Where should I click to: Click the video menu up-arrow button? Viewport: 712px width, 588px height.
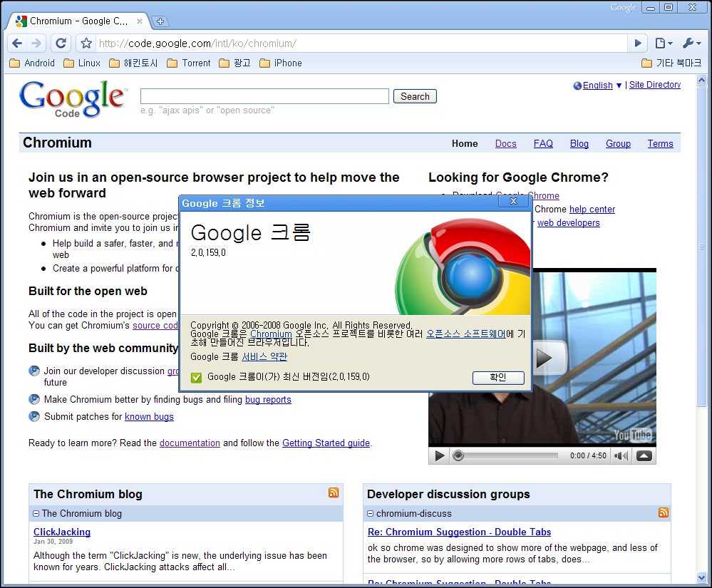click(x=644, y=455)
